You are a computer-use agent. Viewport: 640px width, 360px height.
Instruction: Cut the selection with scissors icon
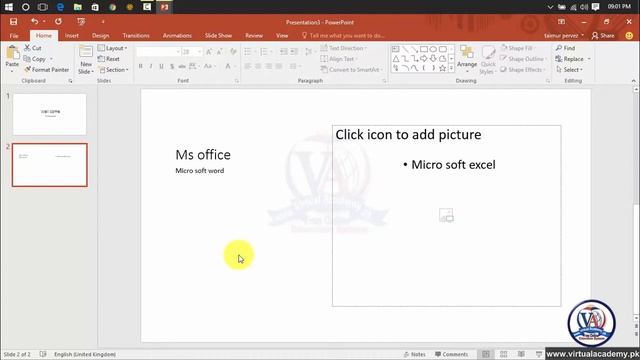[33, 48]
